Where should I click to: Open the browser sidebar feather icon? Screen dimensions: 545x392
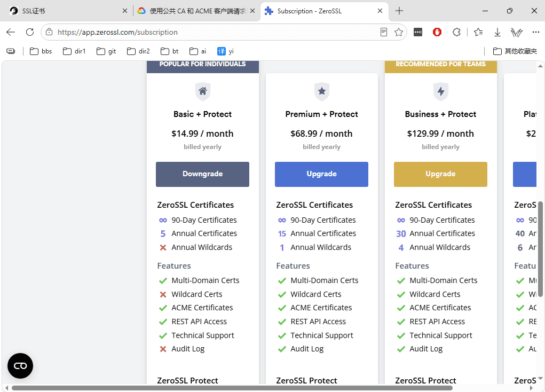[x=517, y=33]
